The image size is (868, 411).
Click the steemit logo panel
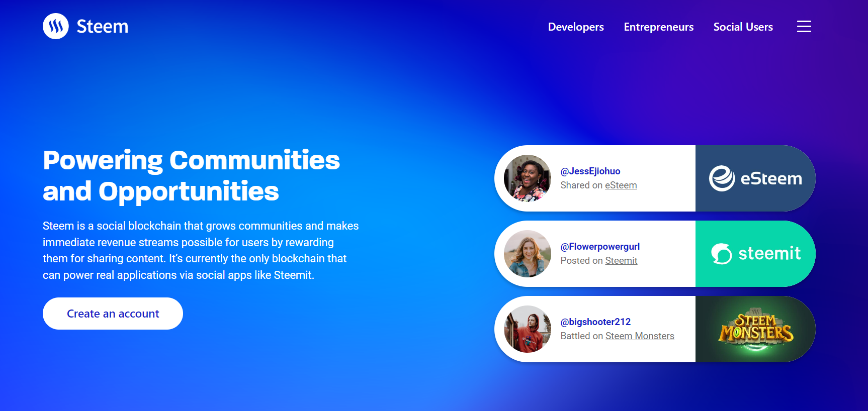pos(755,254)
